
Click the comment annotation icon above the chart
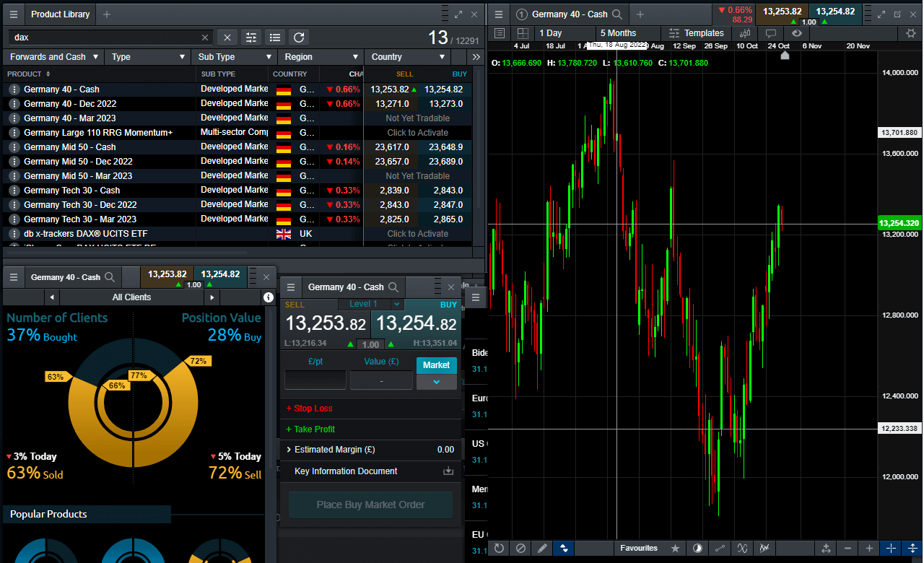[x=770, y=34]
